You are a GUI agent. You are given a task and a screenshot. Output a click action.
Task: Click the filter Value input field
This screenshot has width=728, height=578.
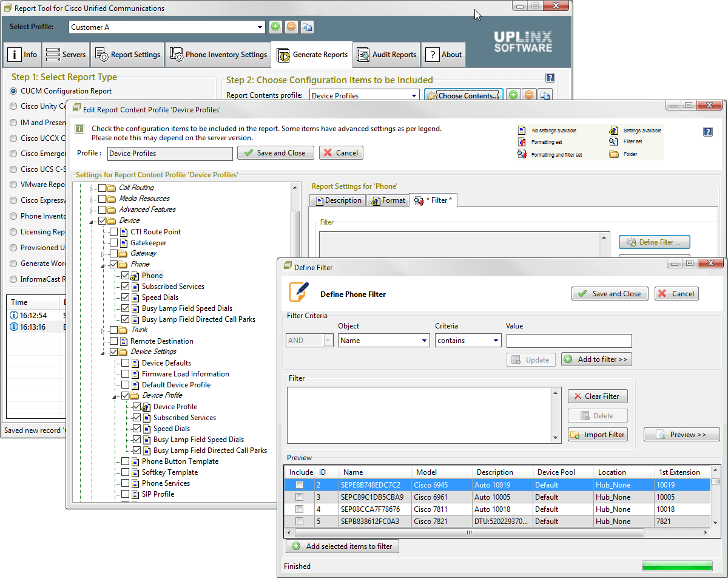click(569, 341)
